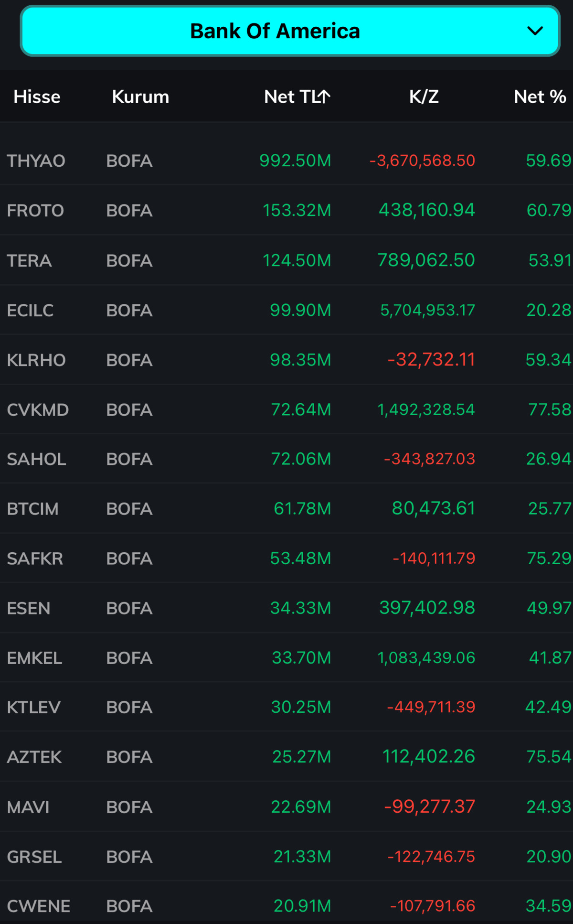The image size is (573, 924).
Task: Select the CVKMD row
Action: pyautogui.click(x=286, y=409)
